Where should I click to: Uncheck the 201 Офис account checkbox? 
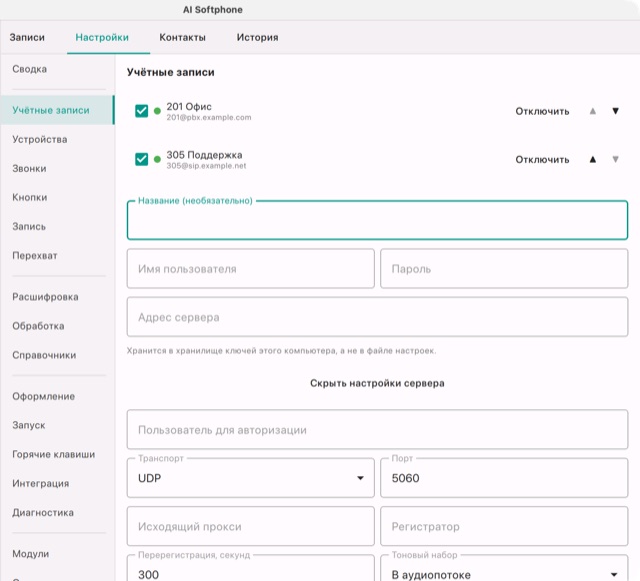point(142,111)
